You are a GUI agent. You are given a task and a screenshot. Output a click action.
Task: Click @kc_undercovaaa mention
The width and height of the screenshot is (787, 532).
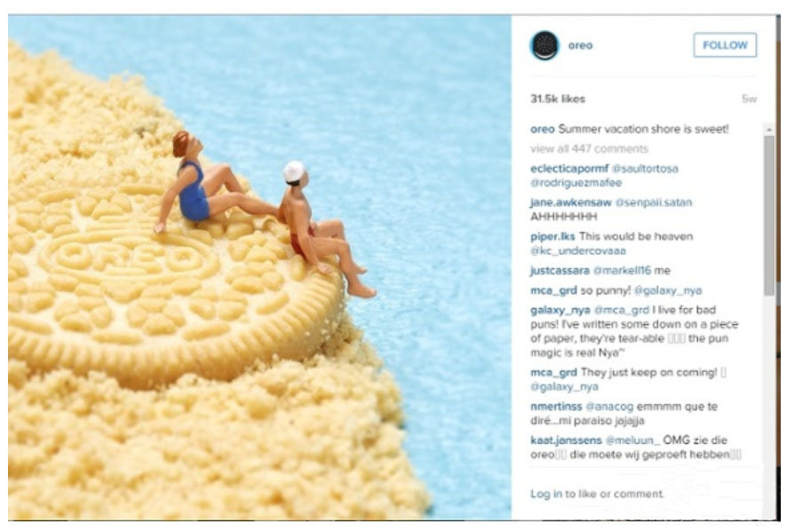pyautogui.click(x=578, y=250)
